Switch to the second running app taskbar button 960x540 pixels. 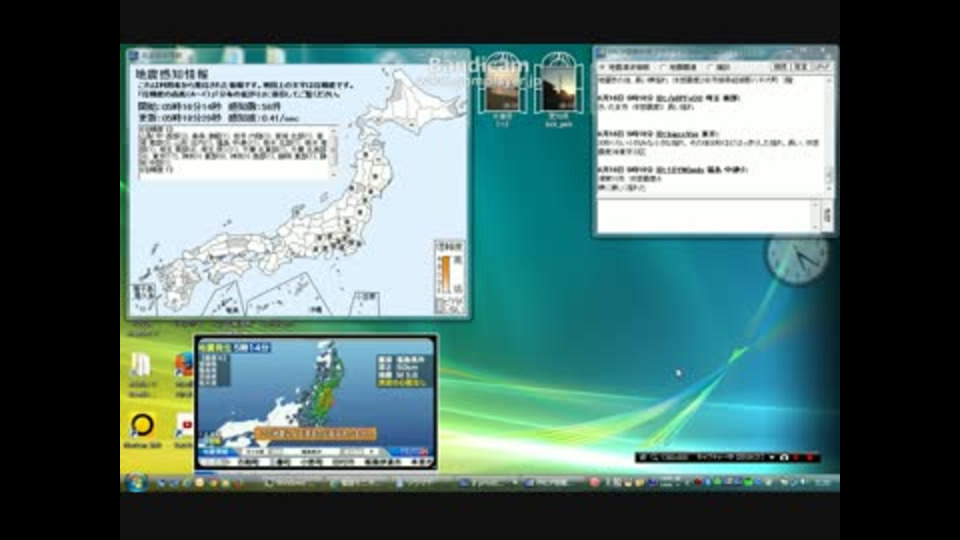point(358,483)
